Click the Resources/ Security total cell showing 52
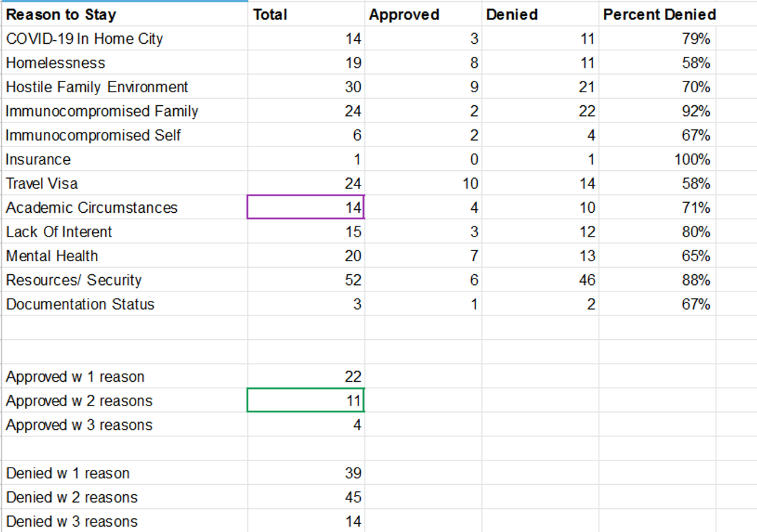 [306, 280]
